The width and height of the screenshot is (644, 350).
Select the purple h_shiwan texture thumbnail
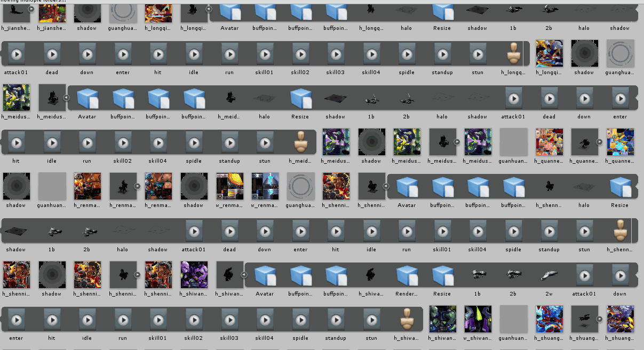[x=194, y=275]
